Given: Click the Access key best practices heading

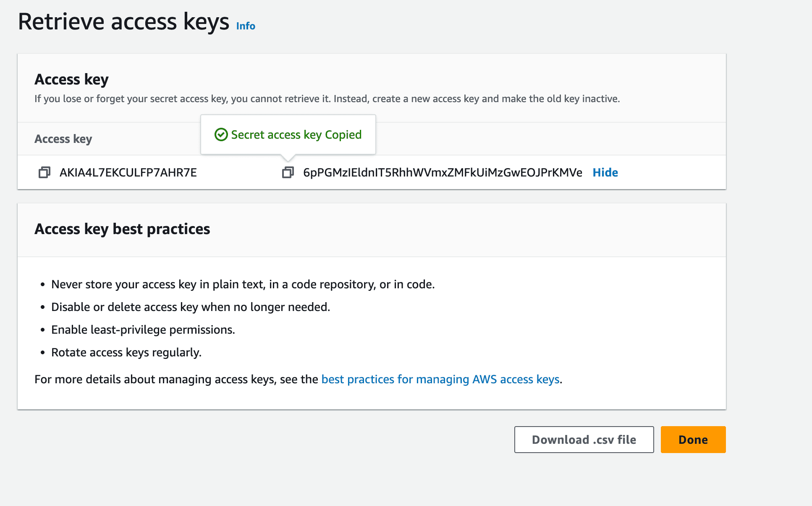Looking at the screenshot, I should tap(122, 229).
